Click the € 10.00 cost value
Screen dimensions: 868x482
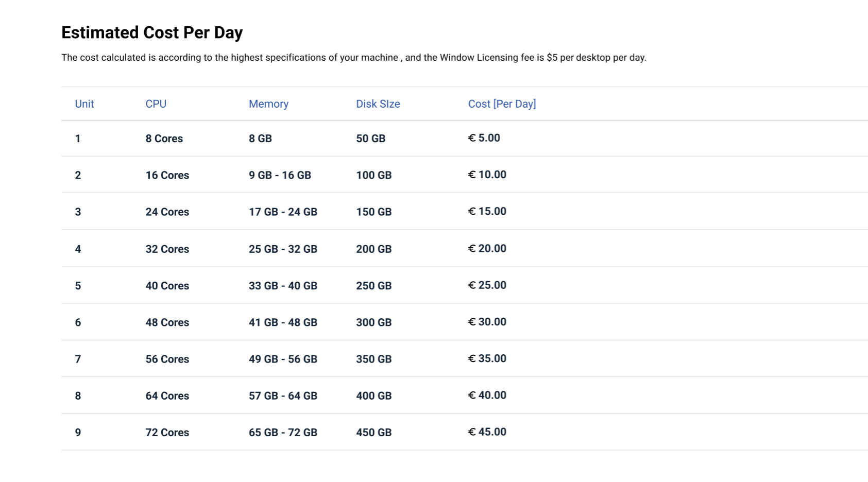click(487, 175)
